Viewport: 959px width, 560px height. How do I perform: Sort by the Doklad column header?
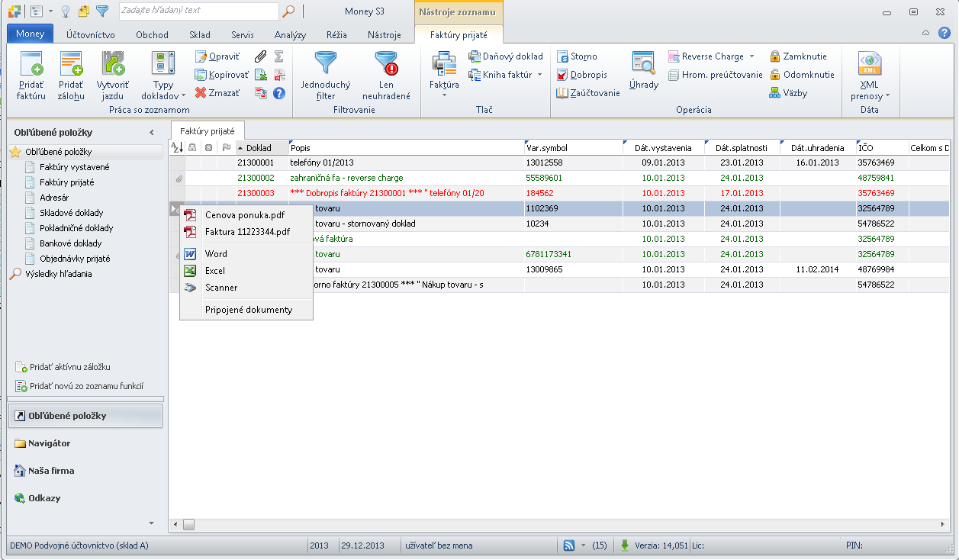click(x=262, y=147)
